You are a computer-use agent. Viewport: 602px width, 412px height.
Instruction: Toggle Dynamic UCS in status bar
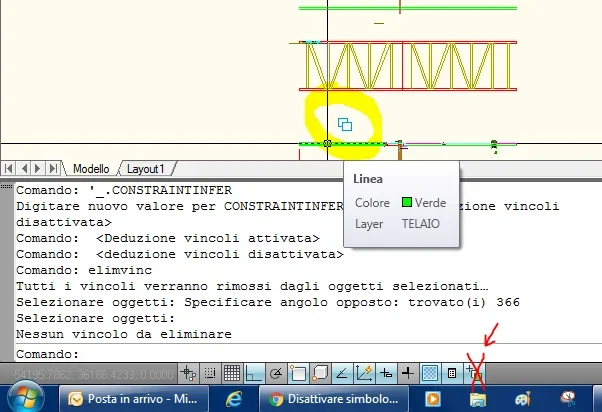pos(364,373)
